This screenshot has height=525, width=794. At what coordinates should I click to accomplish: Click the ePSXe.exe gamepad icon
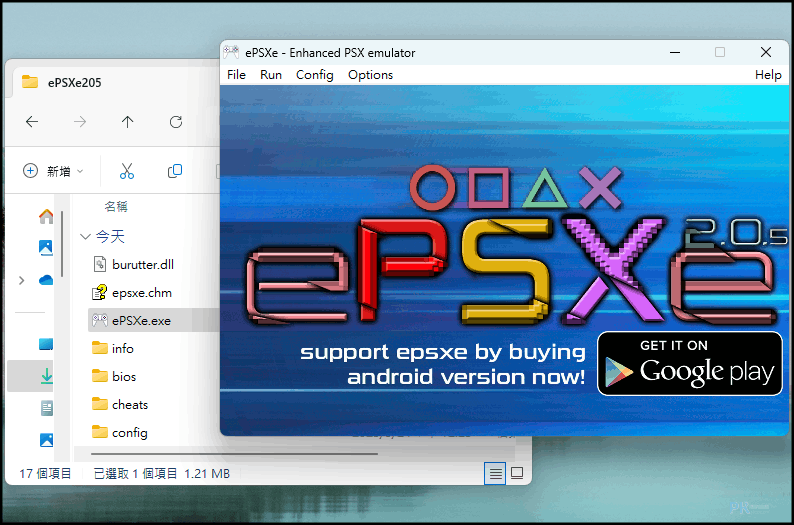(x=99, y=320)
